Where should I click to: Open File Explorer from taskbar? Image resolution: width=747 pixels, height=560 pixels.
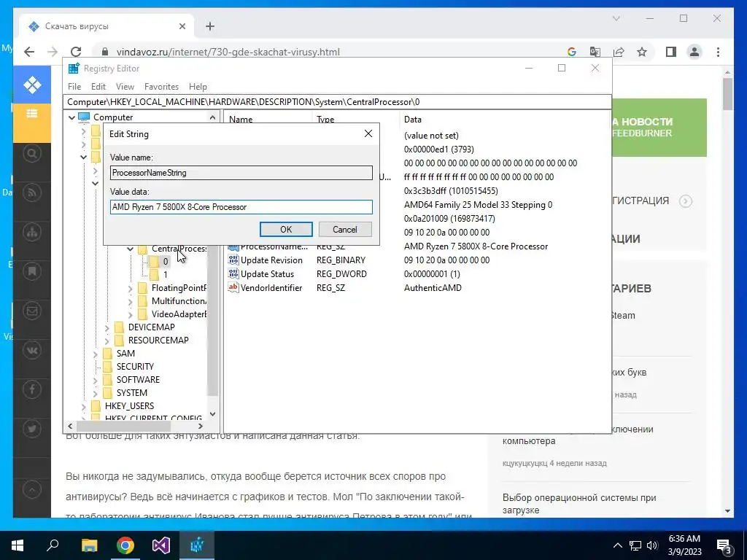click(89, 545)
